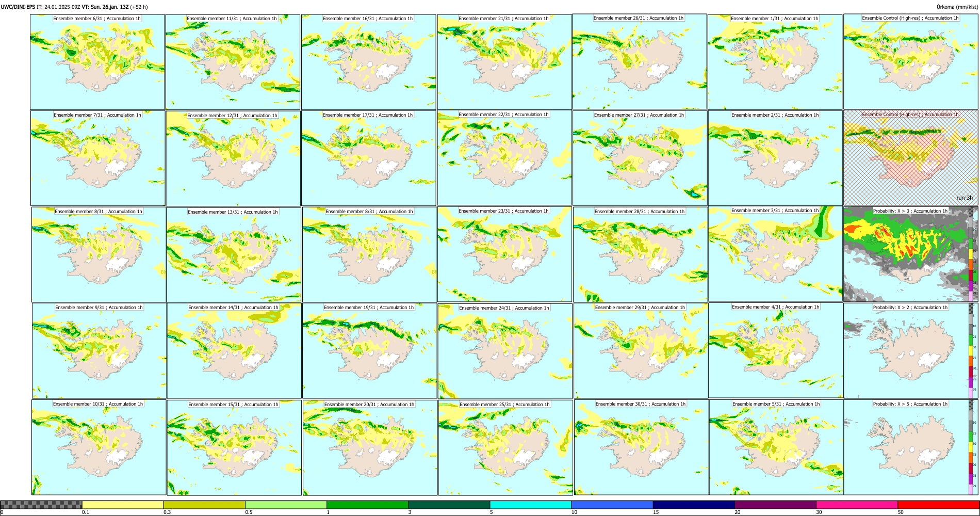Click the Ensemble member 4/31 map

point(776,350)
